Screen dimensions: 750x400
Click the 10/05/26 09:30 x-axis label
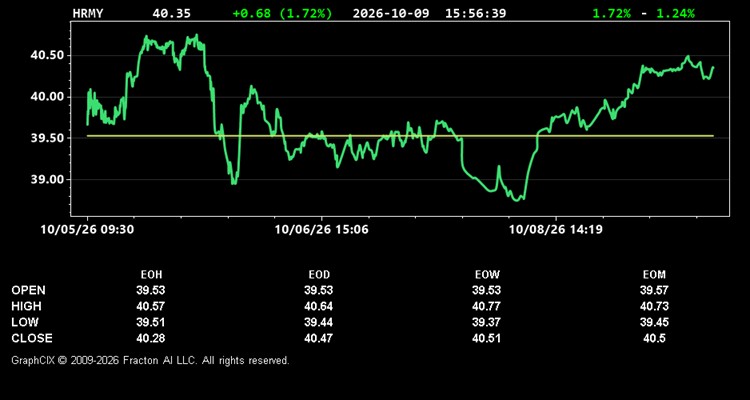87,230
